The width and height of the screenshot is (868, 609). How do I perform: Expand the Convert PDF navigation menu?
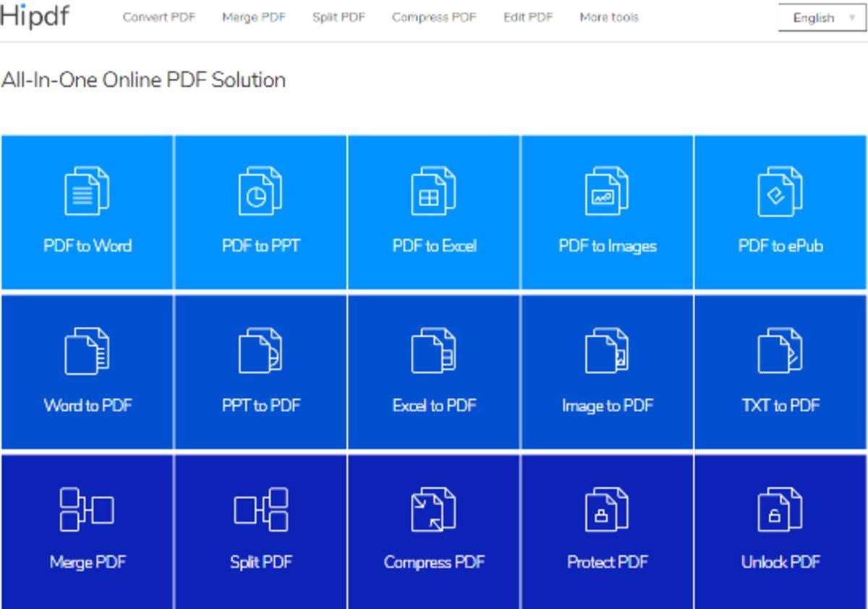tap(158, 17)
